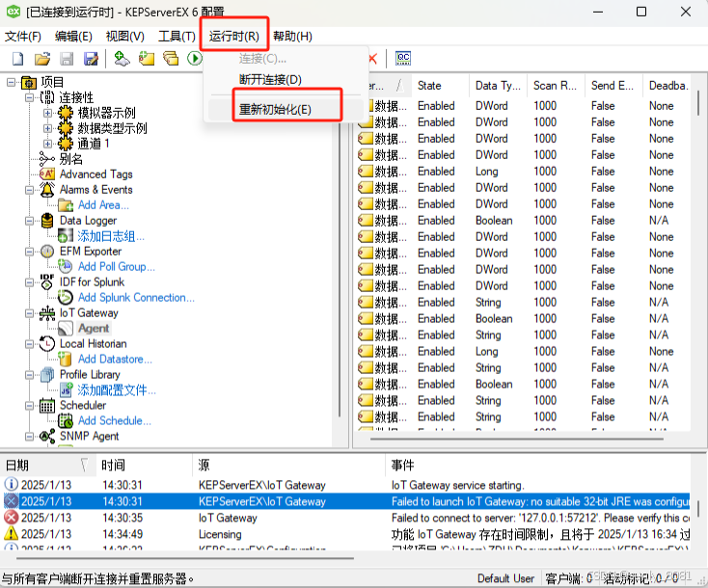This screenshot has width=708, height=588.
Task: Click the Add Poll Group... link
Action: click(x=117, y=267)
